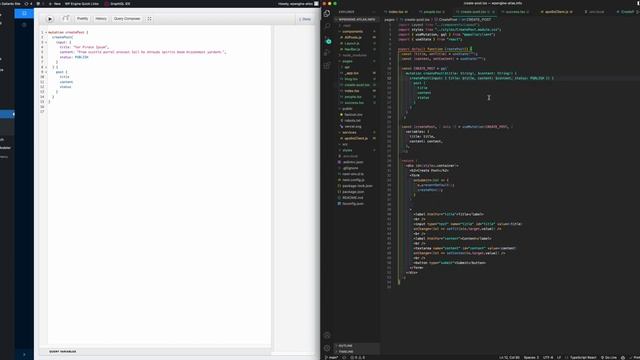
Task: Open robots.txt in the Explorer
Action: pos(353,120)
